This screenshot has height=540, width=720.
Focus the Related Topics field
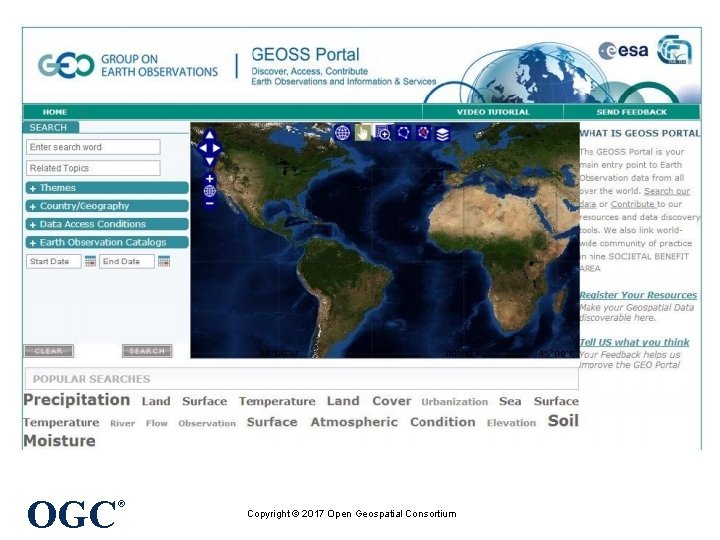[93, 168]
